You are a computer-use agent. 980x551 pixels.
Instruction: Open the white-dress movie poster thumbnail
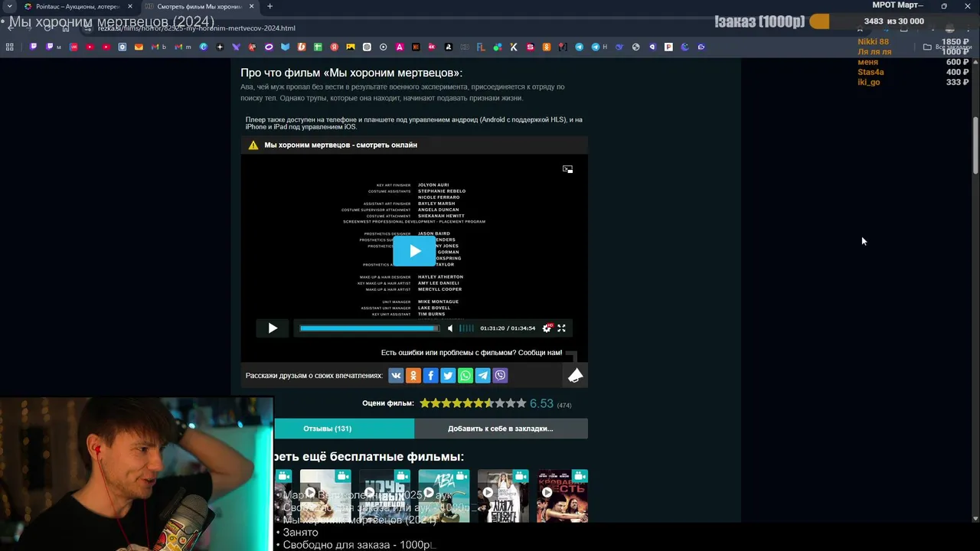[x=503, y=496]
